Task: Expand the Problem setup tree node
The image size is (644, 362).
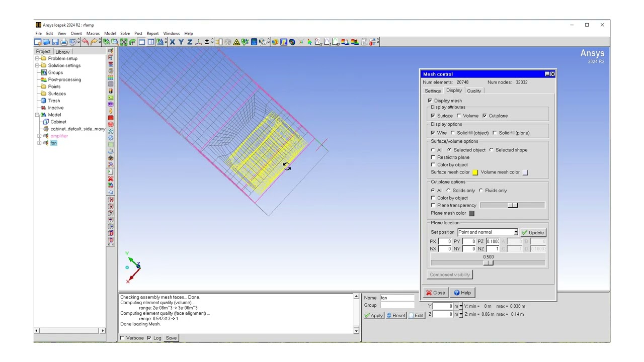Action: click(37, 58)
